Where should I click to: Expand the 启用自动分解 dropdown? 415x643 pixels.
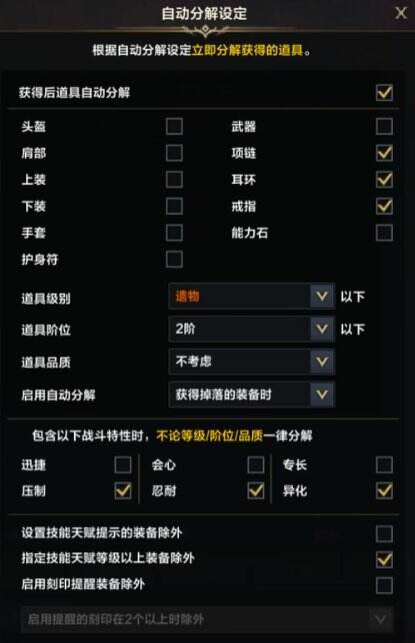(252, 394)
